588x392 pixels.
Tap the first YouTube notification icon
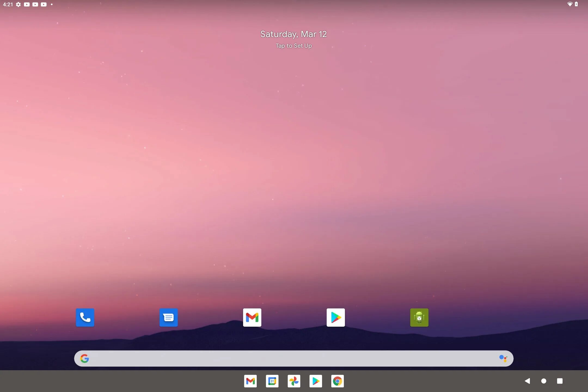point(27,4)
